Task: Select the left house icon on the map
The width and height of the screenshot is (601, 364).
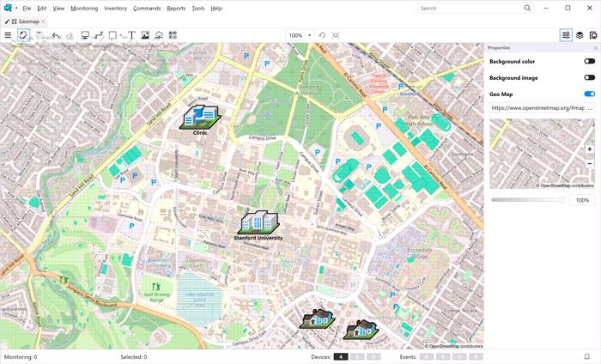Action: coord(317,318)
